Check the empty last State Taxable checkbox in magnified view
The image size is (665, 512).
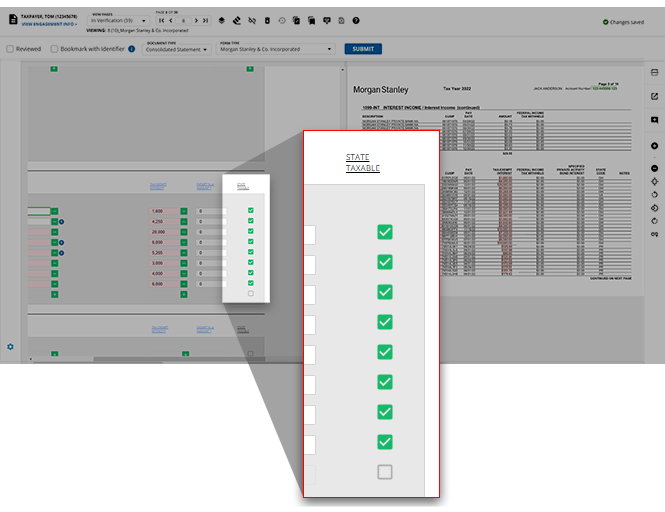tap(384, 472)
